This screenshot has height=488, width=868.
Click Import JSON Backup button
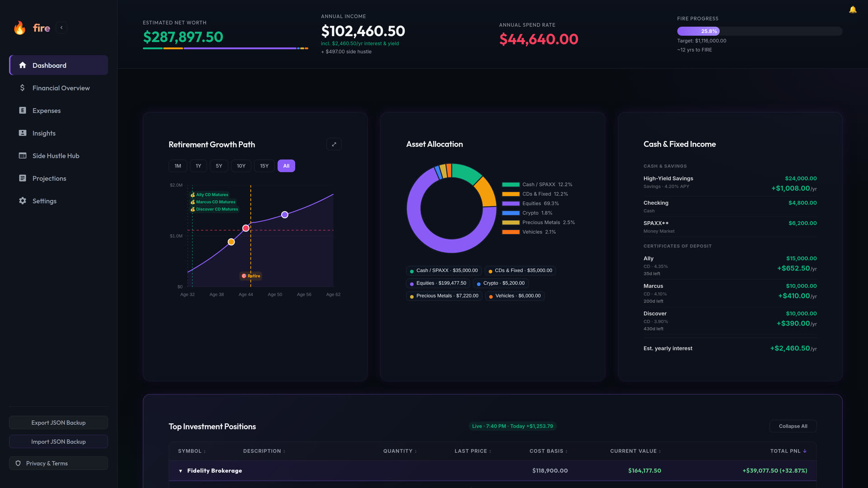click(x=58, y=441)
